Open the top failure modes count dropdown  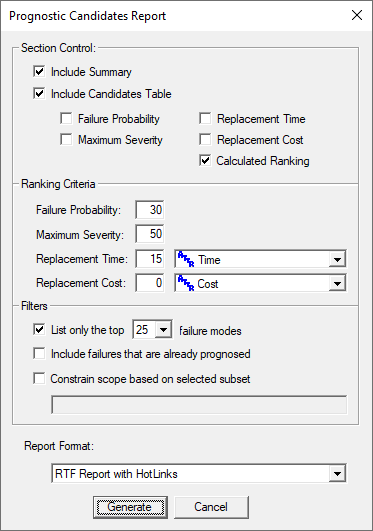click(163, 330)
